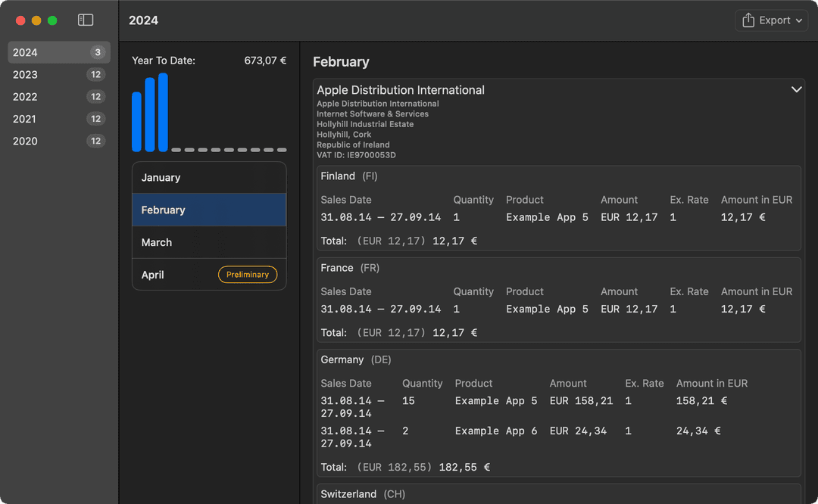Click the second blue bar in chart

150,115
